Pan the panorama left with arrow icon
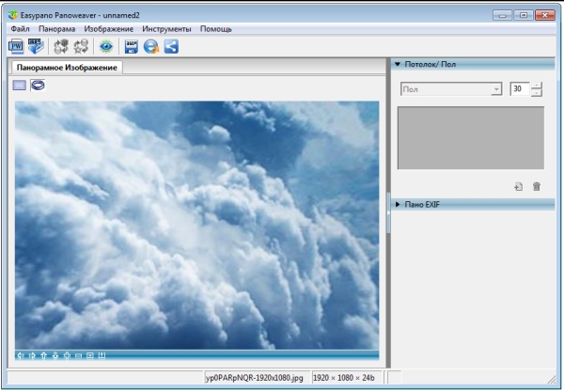The height and width of the screenshot is (392, 564). click(x=21, y=355)
